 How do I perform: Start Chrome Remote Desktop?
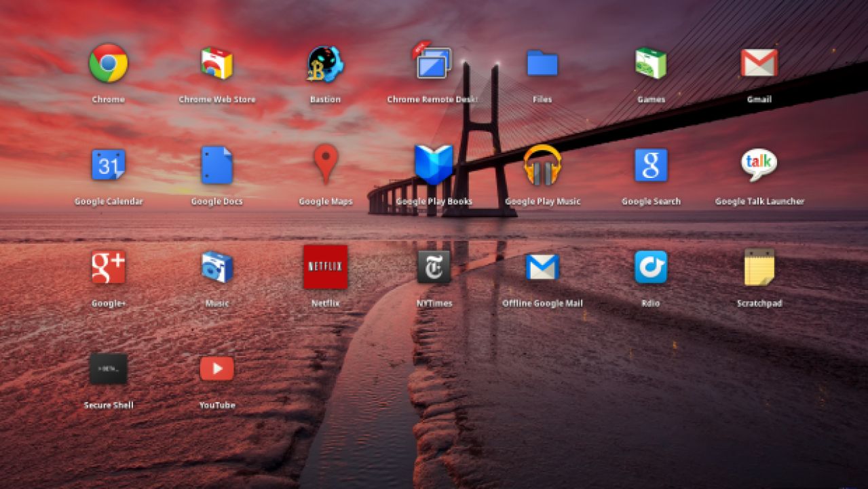(434, 63)
